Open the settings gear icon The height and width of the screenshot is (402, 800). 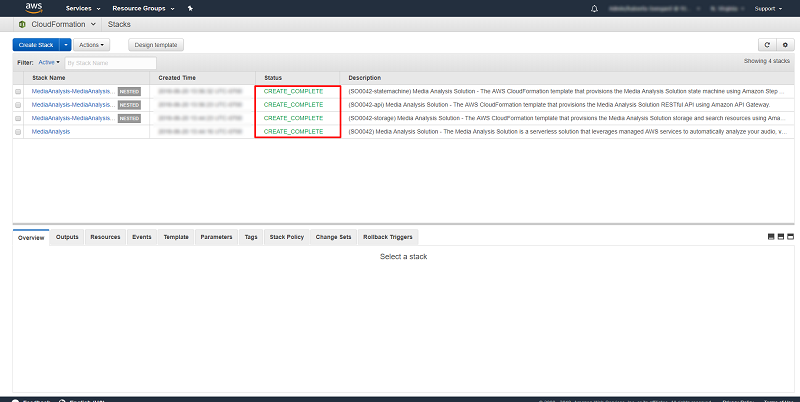tap(785, 45)
